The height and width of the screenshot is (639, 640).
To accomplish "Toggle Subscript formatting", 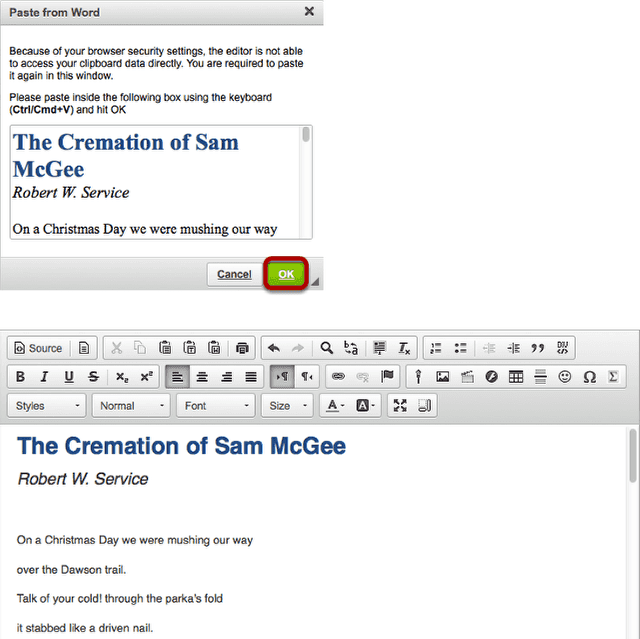I will (122, 377).
